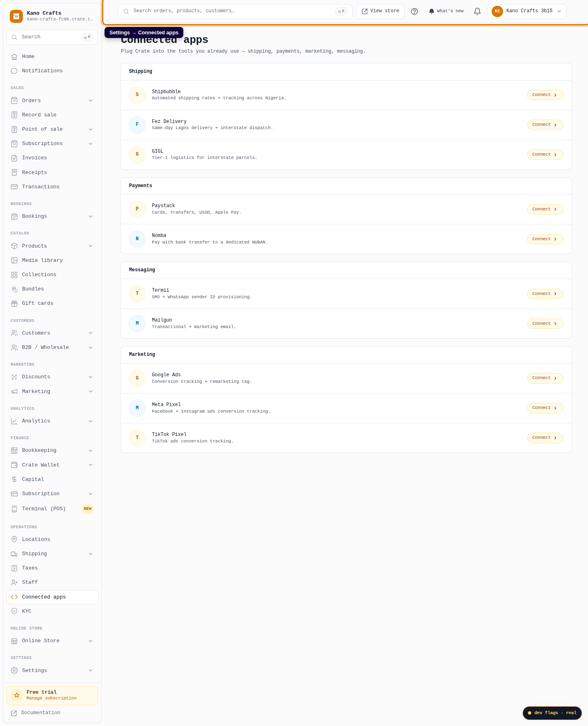588x726 pixels.
Task: Expand the Orders submenu chevron
Action: [x=91, y=101]
